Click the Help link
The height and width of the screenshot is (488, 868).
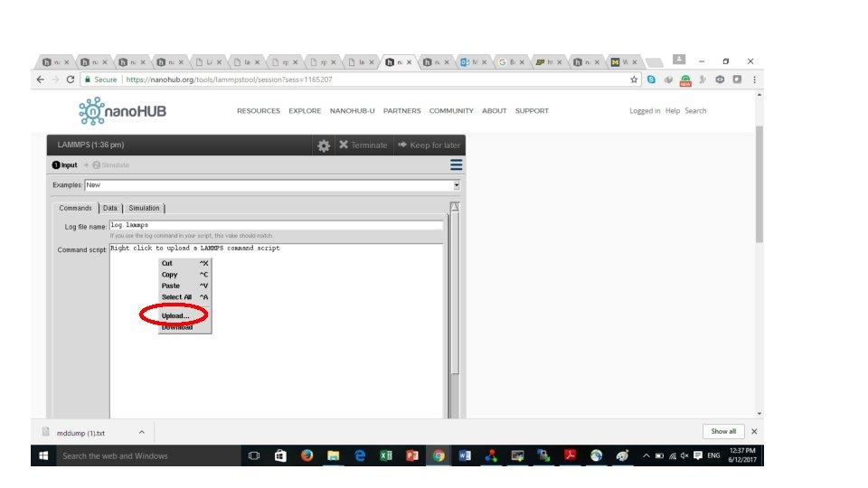click(x=673, y=110)
